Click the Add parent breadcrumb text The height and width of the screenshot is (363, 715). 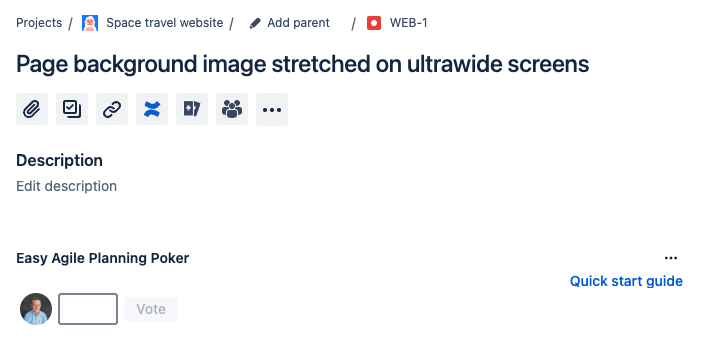coord(298,23)
